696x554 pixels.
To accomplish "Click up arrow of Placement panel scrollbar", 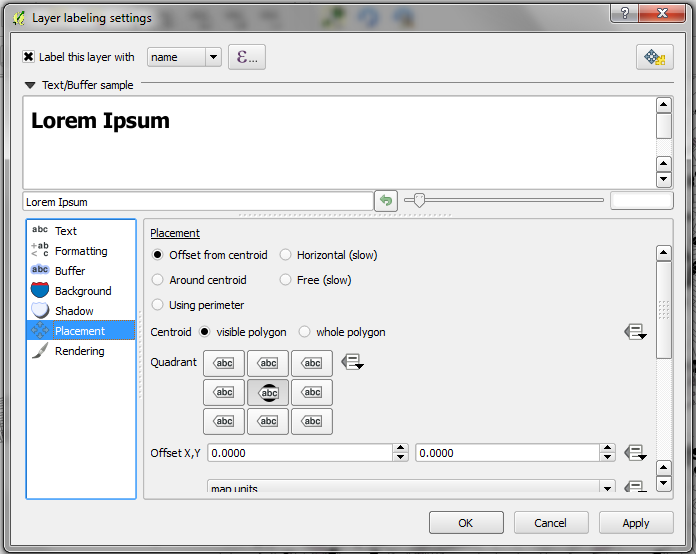I will tap(664, 253).
